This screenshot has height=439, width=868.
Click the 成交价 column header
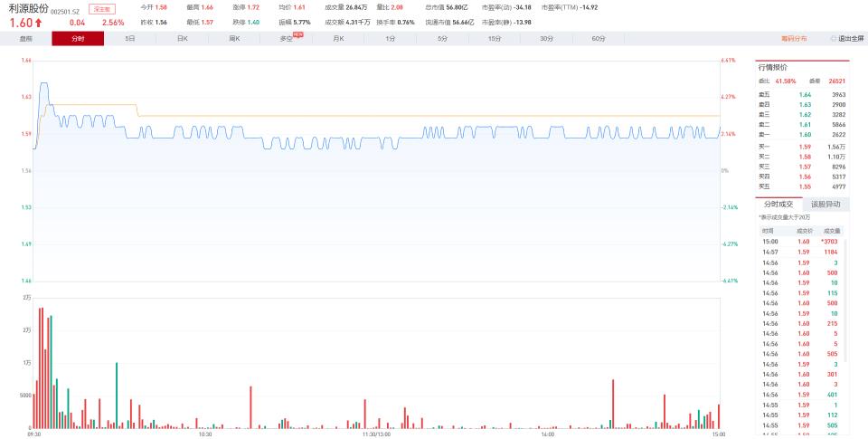(805, 231)
